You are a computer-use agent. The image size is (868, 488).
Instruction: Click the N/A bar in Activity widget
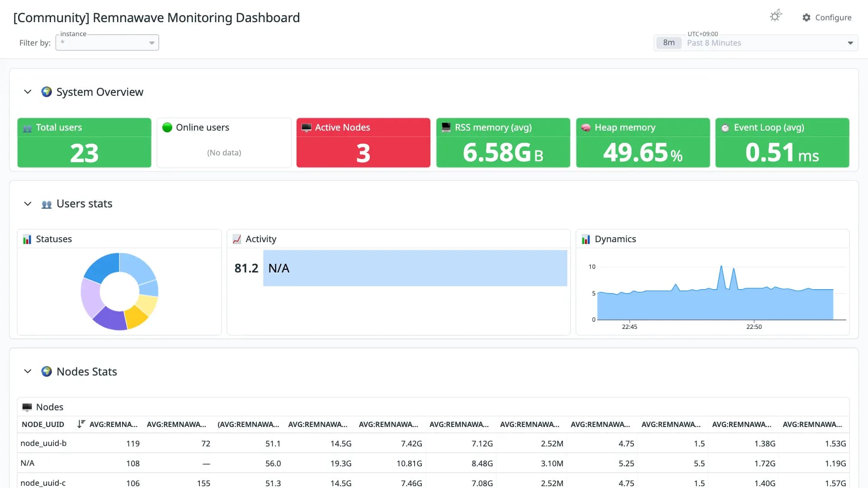pos(415,268)
